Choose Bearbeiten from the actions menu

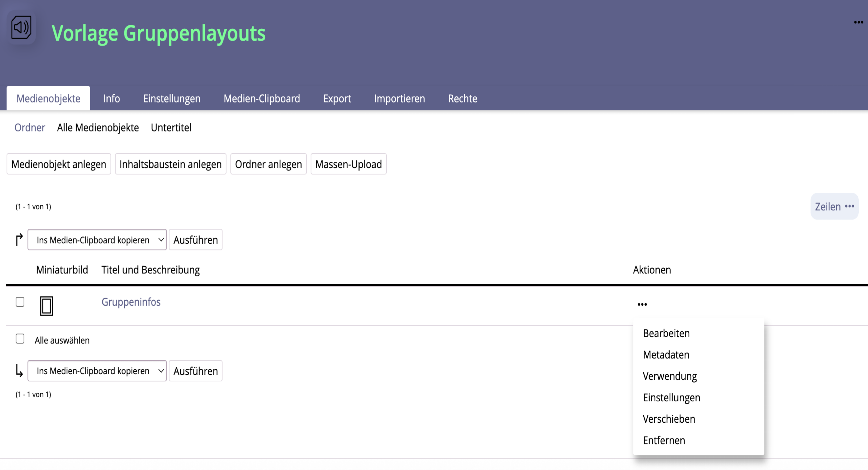666,333
